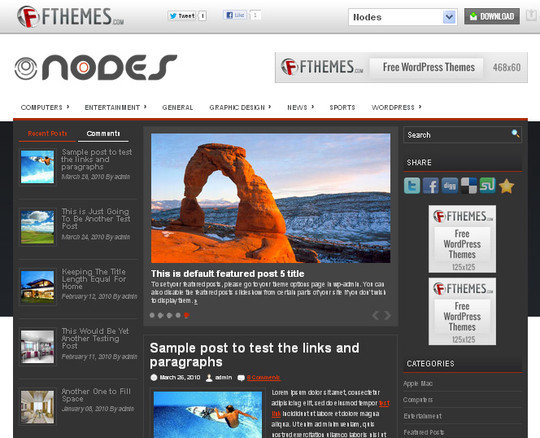Screen dimensions: 540x438
Task: Switch to the Comments tab
Action: tap(103, 133)
